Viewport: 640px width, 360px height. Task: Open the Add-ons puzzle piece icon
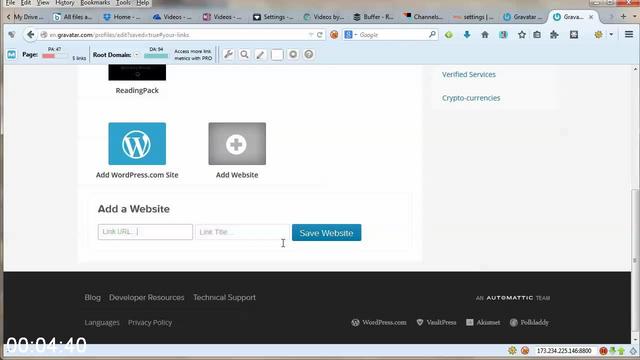(x=554, y=35)
